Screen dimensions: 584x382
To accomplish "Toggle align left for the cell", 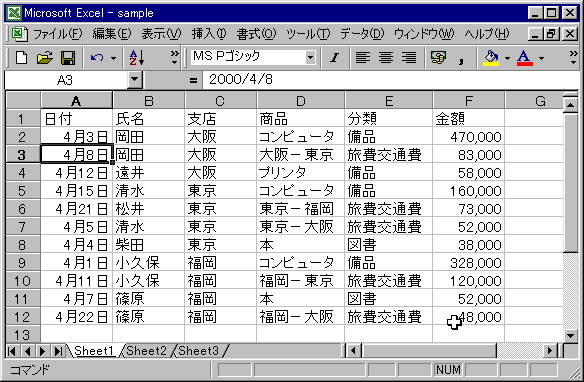I will (x=362, y=58).
